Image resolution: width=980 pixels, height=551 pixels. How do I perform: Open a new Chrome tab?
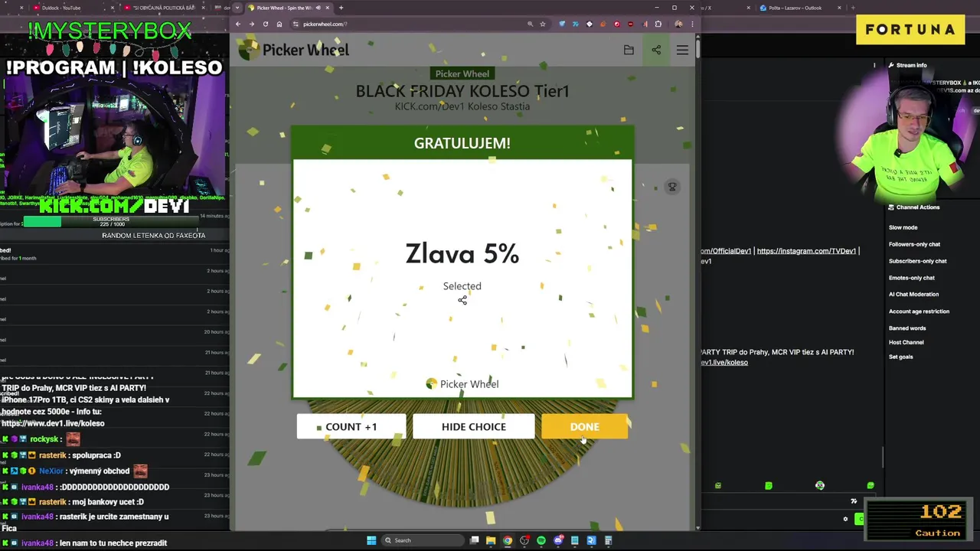pyautogui.click(x=341, y=8)
